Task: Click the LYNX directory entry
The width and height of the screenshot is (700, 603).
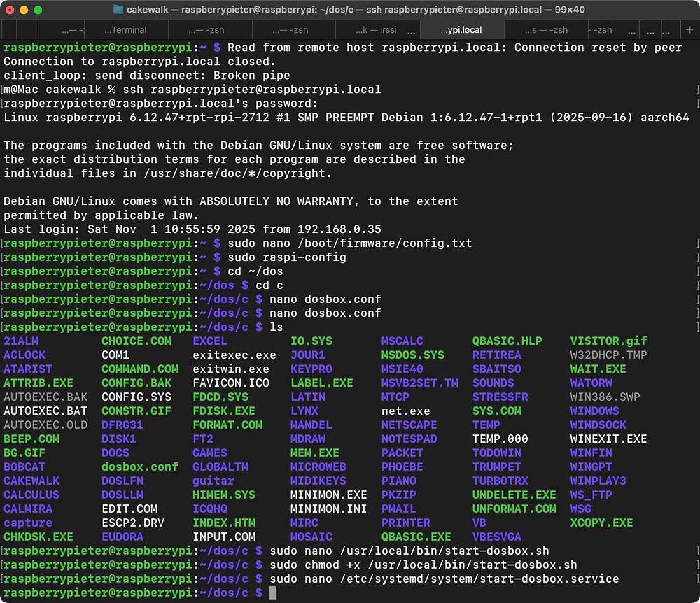Action: click(304, 411)
